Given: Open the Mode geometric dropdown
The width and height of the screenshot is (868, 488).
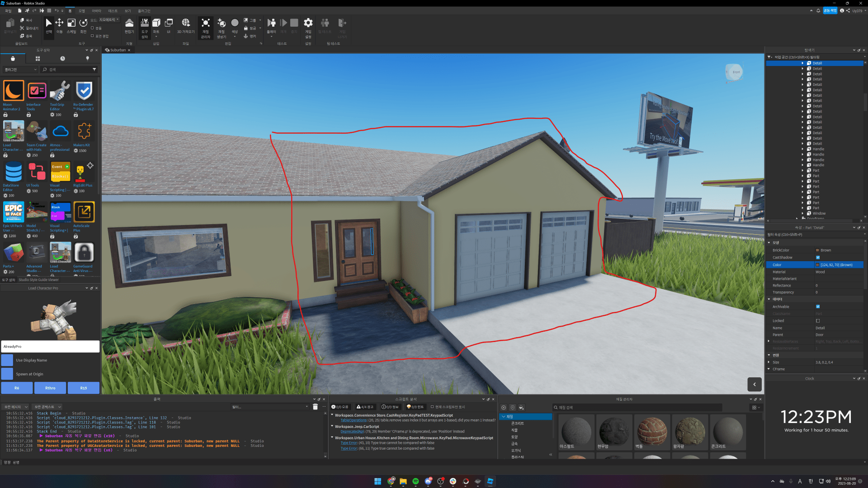Looking at the screenshot, I should tap(109, 20).
